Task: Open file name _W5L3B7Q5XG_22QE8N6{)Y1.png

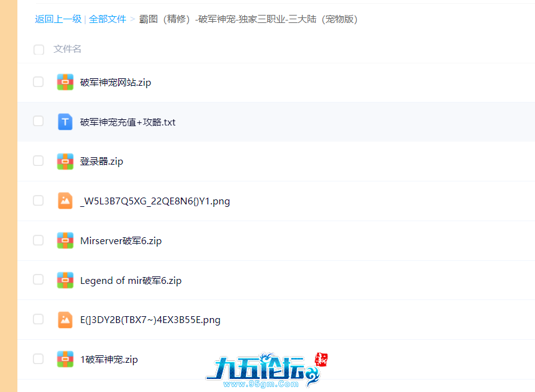Action: coord(155,201)
